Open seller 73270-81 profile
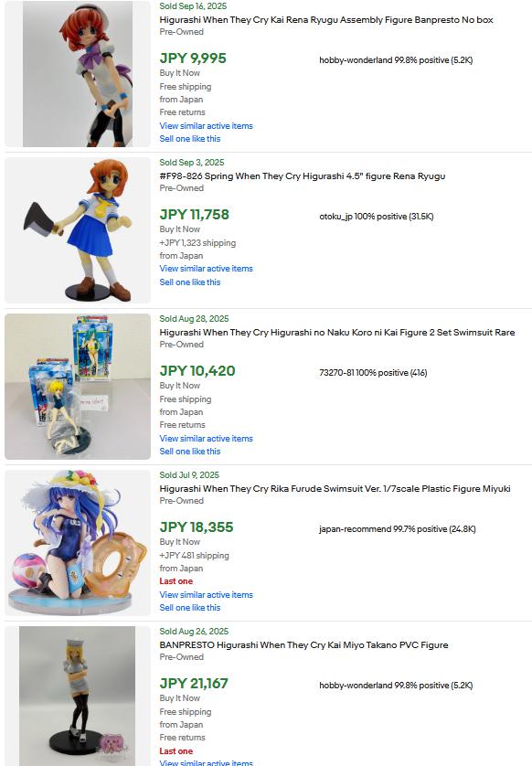 pos(373,373)
